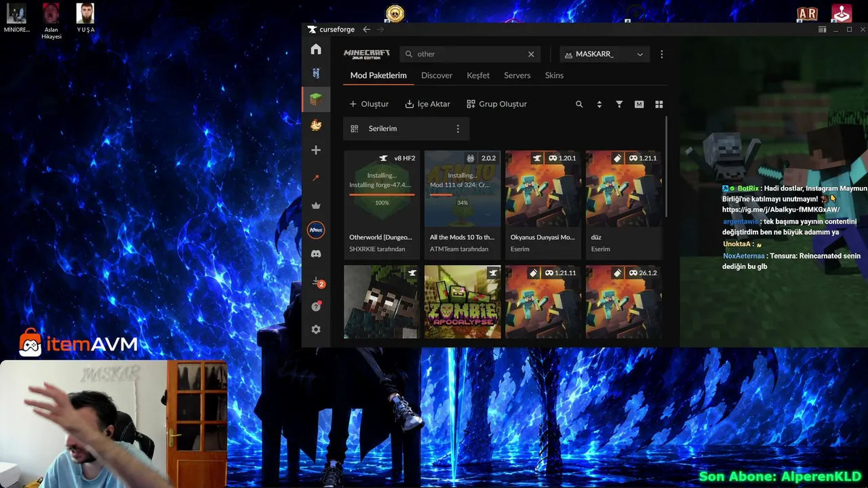Open the Skins tab
Screen dimensions: 868x488
(x=554, y=75)
